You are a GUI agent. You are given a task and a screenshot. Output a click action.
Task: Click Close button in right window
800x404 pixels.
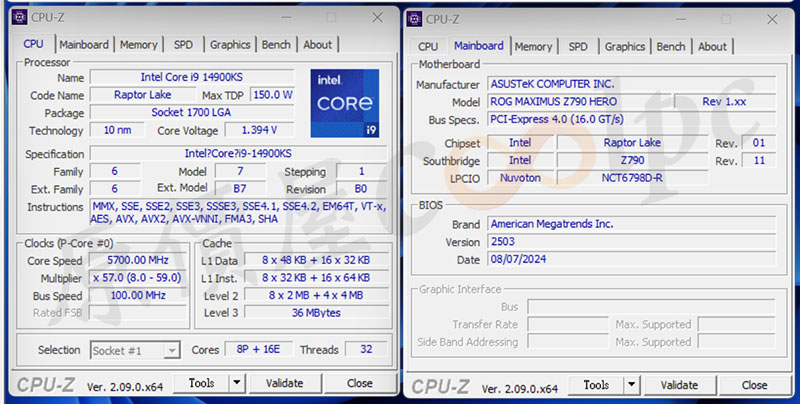pos(755,385)
